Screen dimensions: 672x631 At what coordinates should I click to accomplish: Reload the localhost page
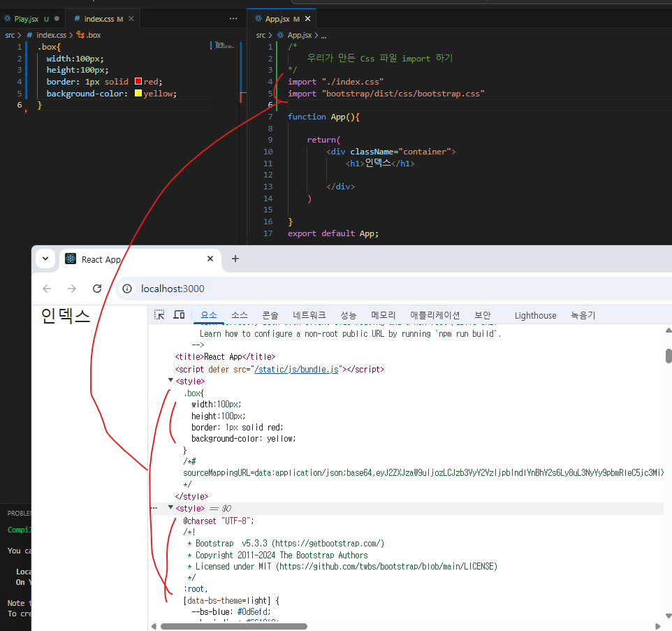coord(97,289)
